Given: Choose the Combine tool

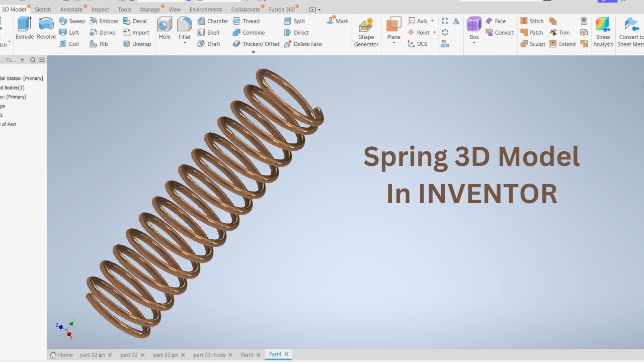Looking at the screenshot, I should click(x=249, y=33).
